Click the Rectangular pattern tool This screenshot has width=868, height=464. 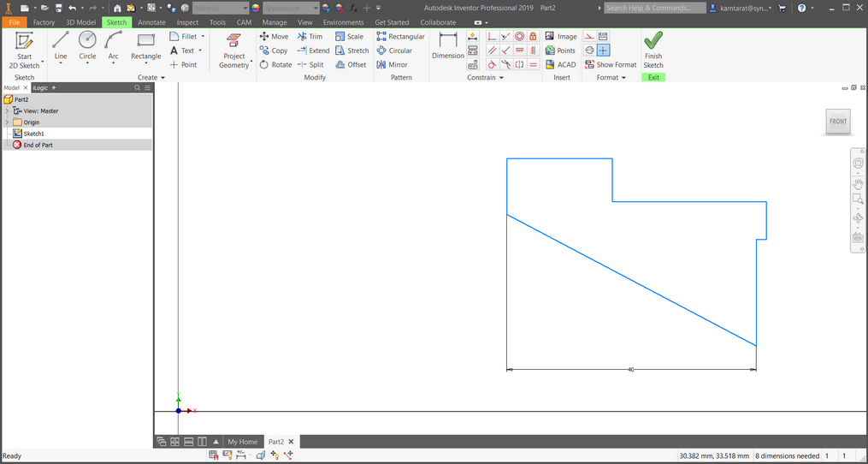[401, 36]
